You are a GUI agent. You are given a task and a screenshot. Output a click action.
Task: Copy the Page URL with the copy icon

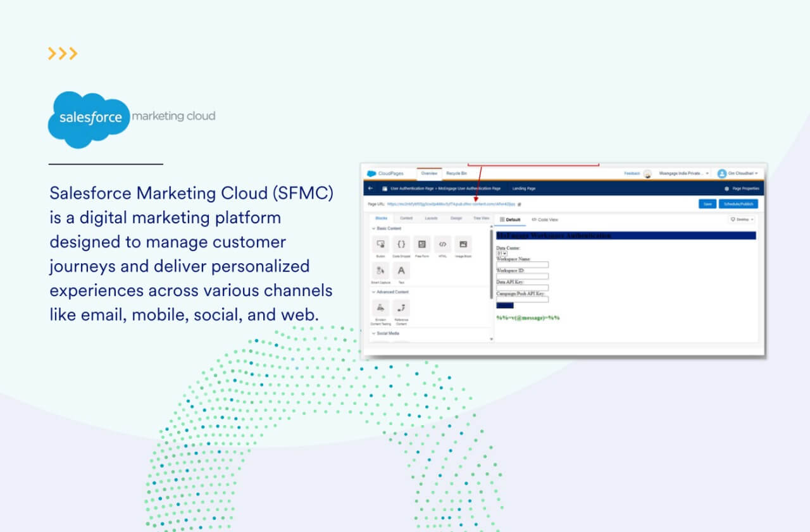520,204
